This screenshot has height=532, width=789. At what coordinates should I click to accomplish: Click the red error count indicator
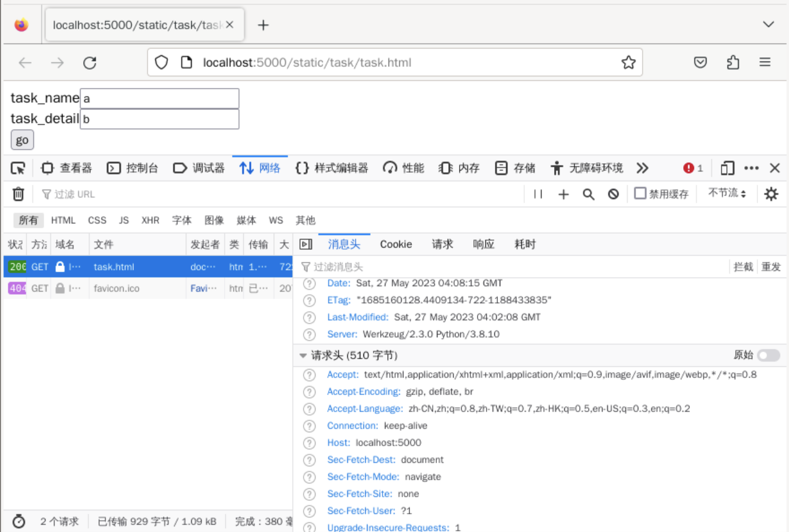coord(693,169)
